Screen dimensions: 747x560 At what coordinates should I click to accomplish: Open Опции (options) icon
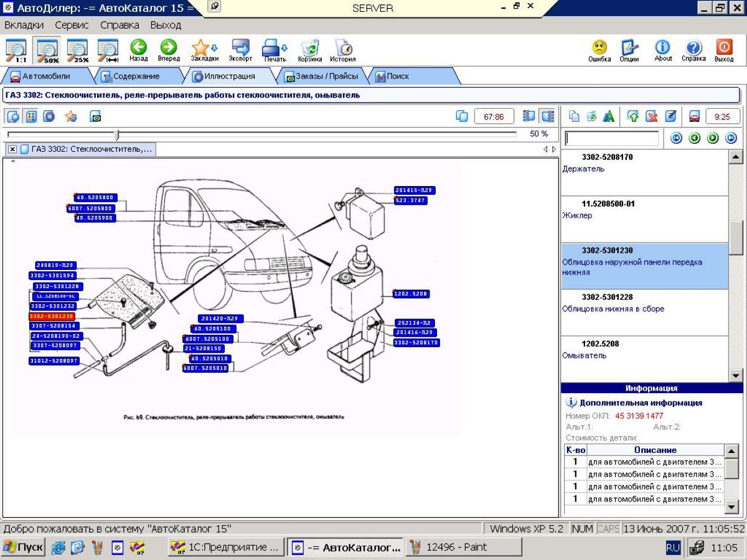(629, 50)
